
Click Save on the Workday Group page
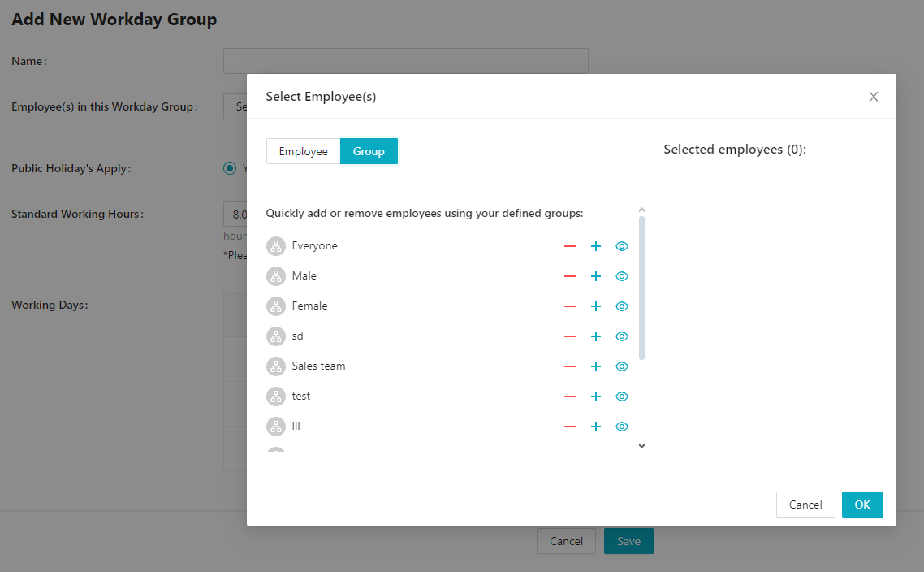point(628,541)
